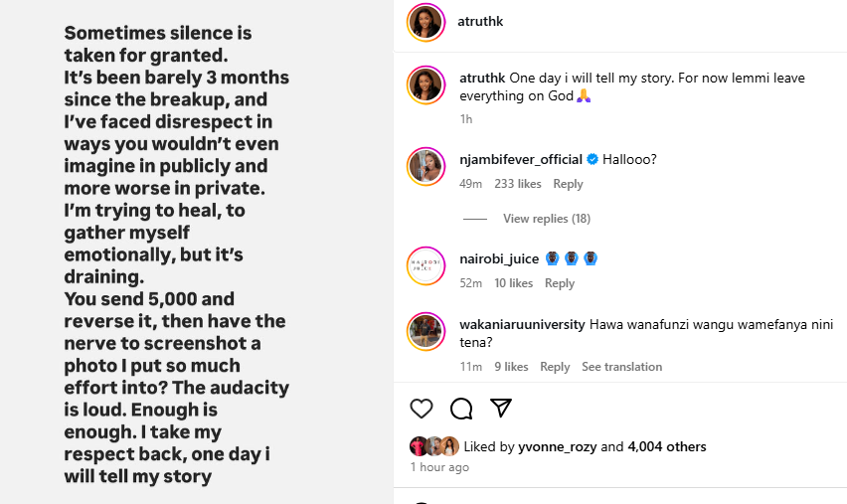Reply to nairobi_juice's comment
The height and width of the screenshot is (504, 847).
pos(560,283)
